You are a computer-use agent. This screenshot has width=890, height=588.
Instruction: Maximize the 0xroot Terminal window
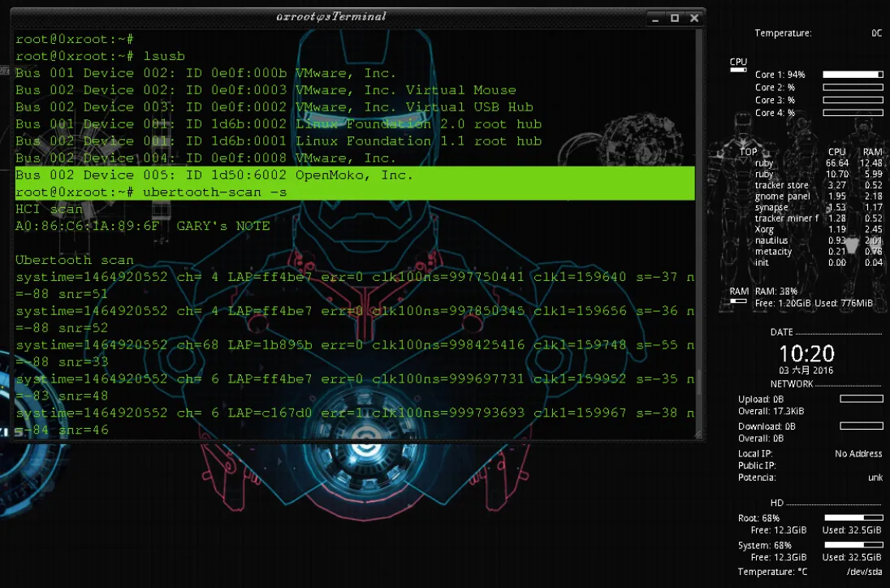click(675, 18)
